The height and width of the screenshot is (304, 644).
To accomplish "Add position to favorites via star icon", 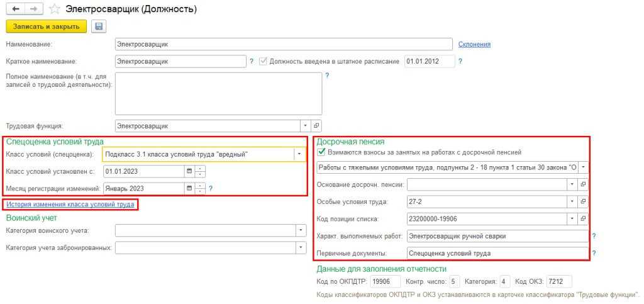I will (54, 9).
